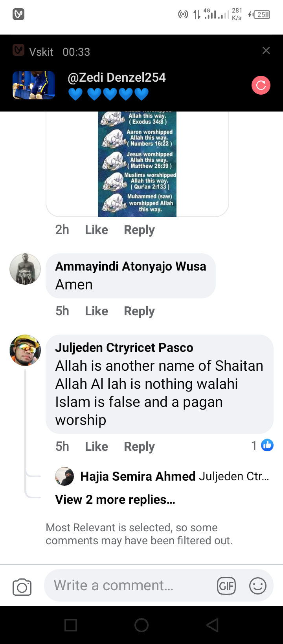Open the GIF picker
Image resolution: width=283 pixels, height=644 pixels.
(226, 586)
